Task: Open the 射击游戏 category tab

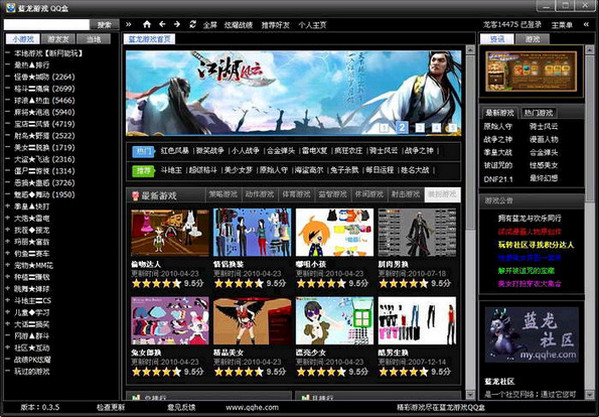Action: pyautogui.click(x=406, y=195)
